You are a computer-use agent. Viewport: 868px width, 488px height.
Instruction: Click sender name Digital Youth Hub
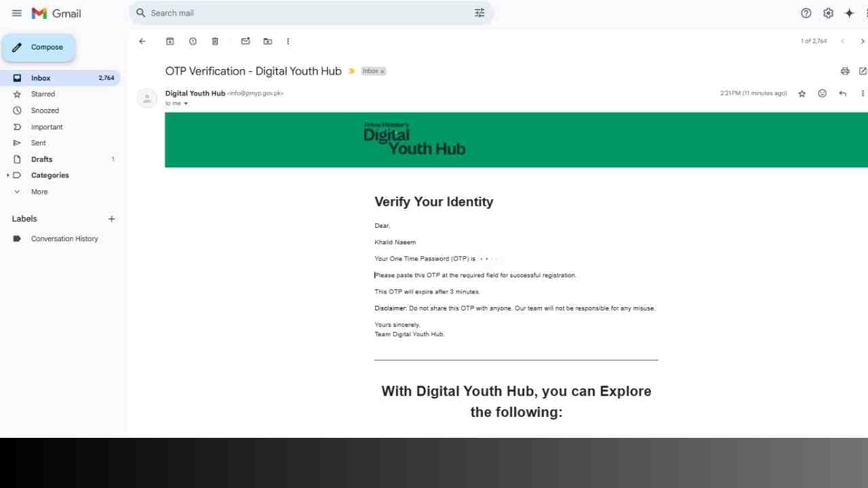point(195,94)
